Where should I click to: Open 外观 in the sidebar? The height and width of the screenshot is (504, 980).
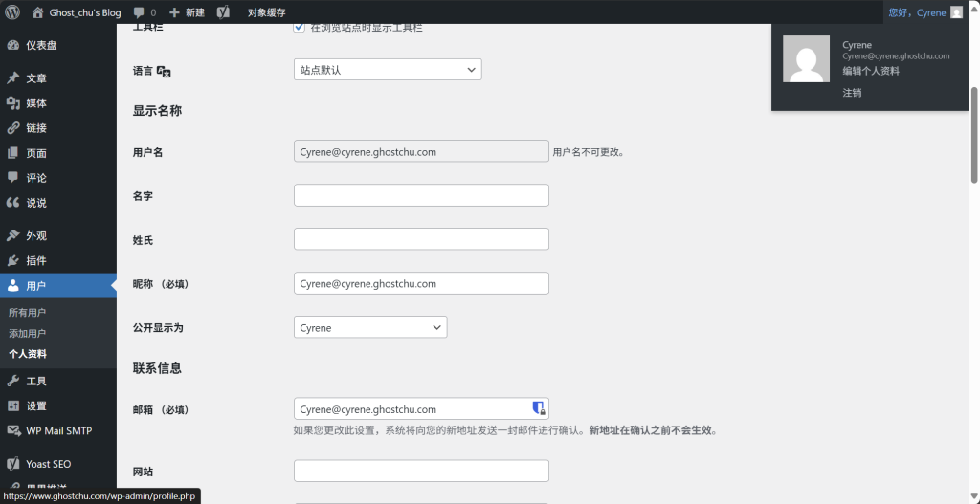(58, 236)
